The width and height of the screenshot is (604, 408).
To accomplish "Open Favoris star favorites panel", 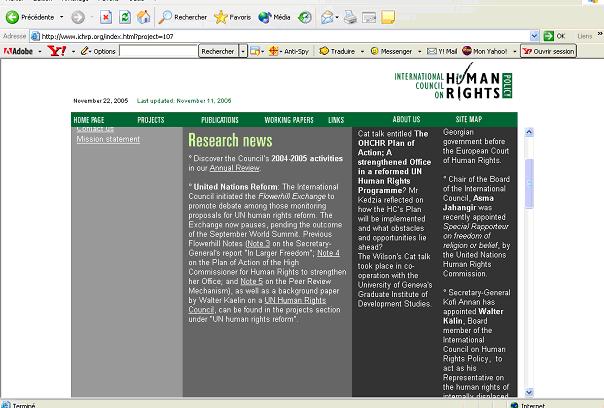I will coord(221,17).
